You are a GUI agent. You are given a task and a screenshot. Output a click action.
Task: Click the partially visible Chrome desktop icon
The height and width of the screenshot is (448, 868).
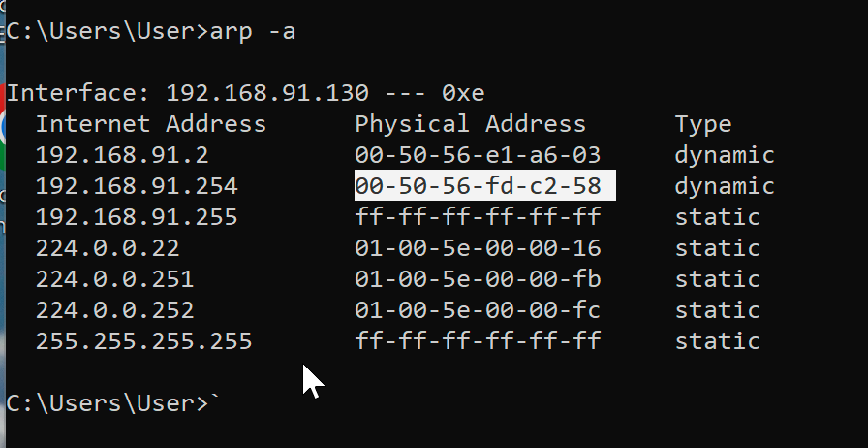(3, 126)
